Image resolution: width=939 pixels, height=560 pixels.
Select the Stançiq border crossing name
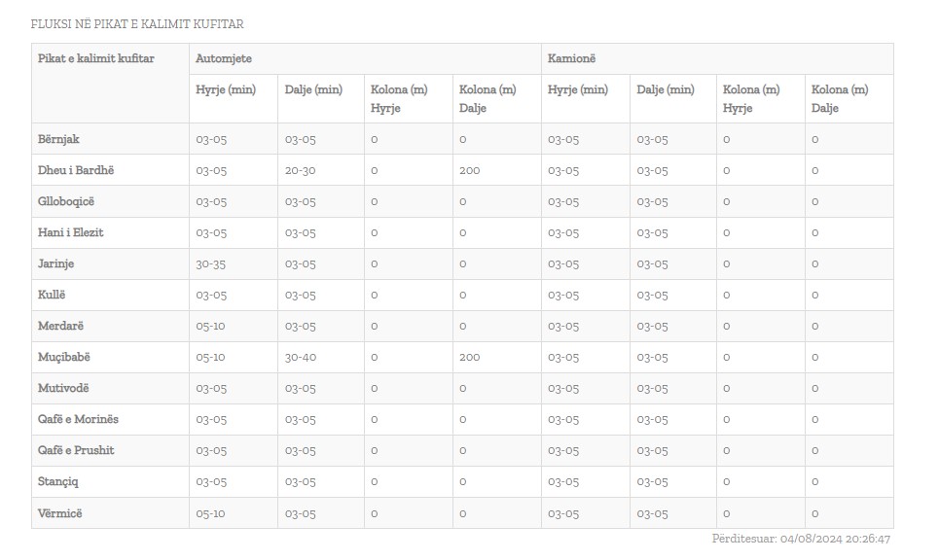coord(58,481)
